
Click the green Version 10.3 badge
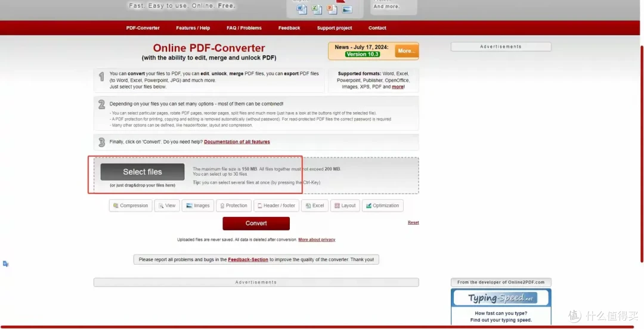pos(363,54)
